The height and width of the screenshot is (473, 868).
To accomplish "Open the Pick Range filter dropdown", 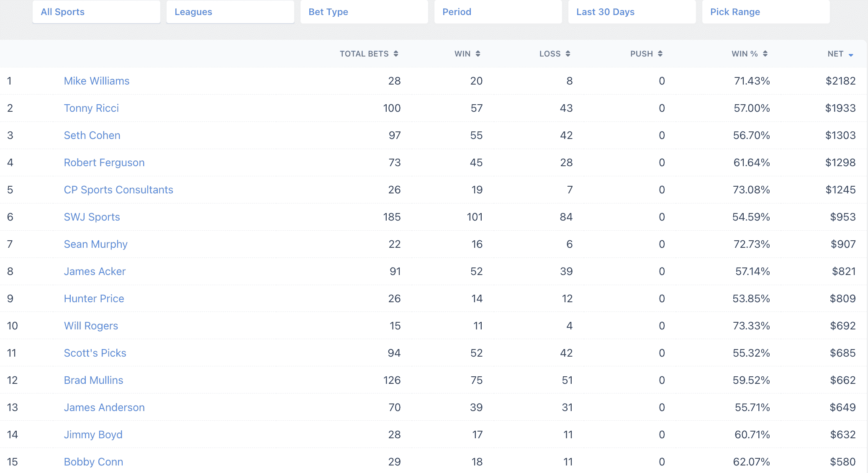I will coord(766,12).
